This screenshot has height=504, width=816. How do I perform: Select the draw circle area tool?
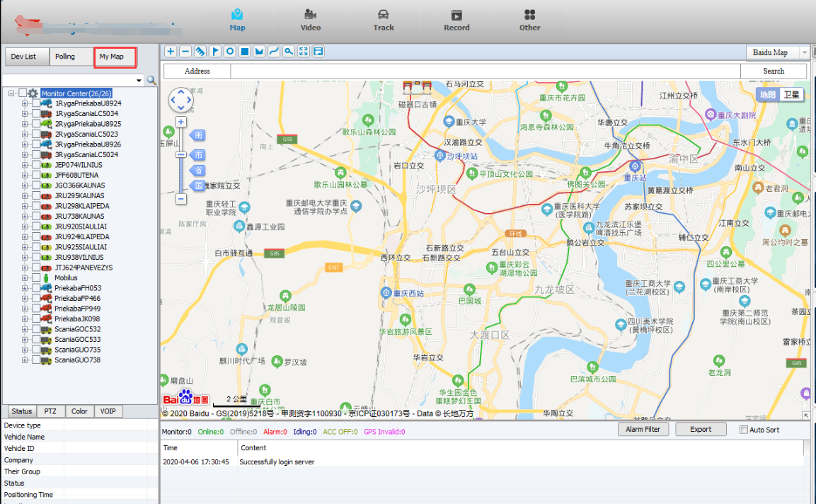click(229, 51)
